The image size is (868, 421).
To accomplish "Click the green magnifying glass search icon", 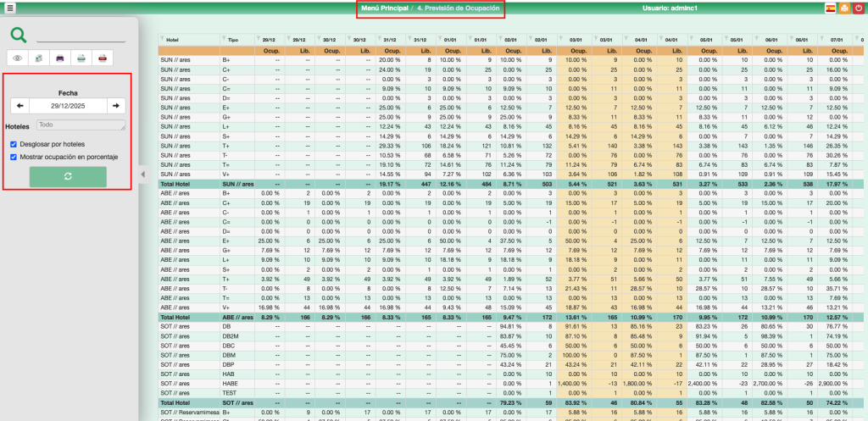I will 19,35.
